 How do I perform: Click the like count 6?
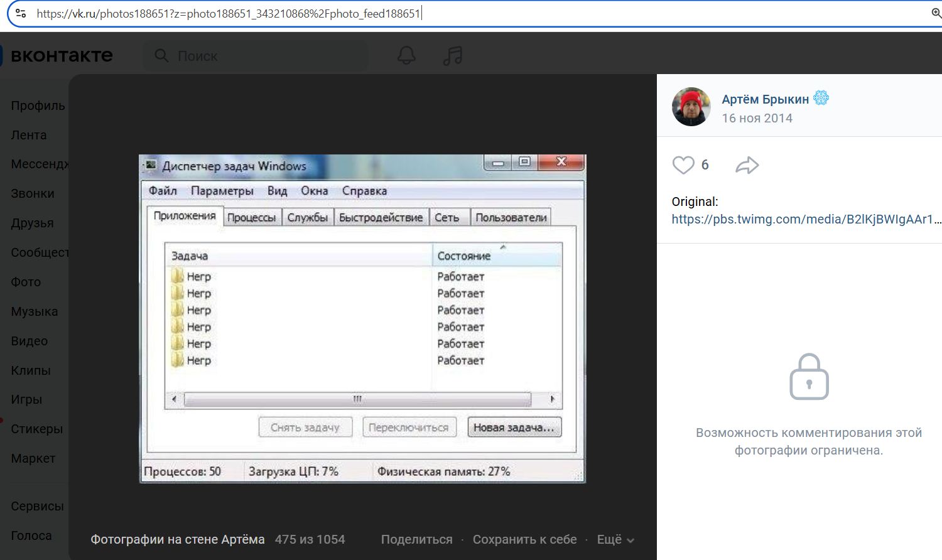tap(705, 165)
